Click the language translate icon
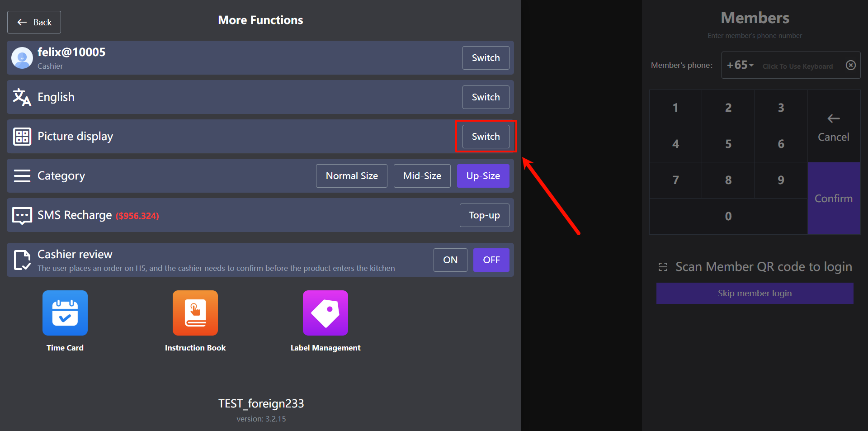Screen dimensions: 868x431 click(22, 97)
